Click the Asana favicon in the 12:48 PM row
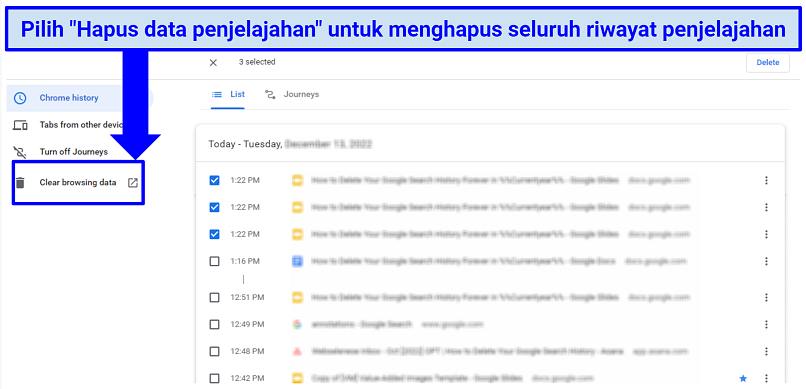 pyautogui.click(x=297, y=351)
